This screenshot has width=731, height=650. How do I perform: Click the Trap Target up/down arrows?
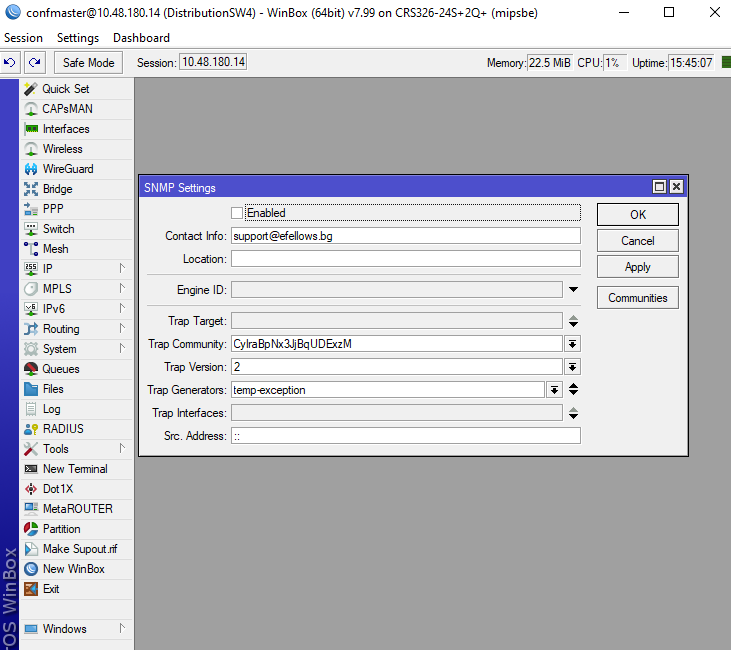click(573, 321)
